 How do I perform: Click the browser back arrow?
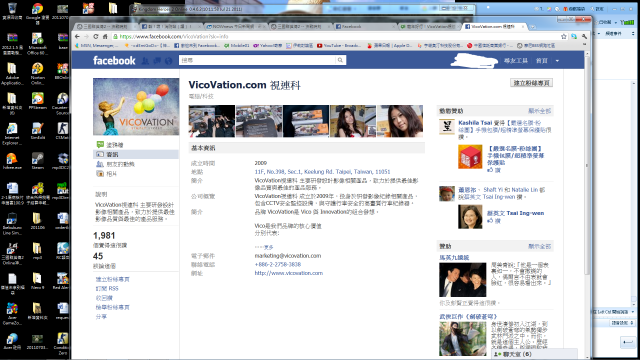click(x=77, y=37)
